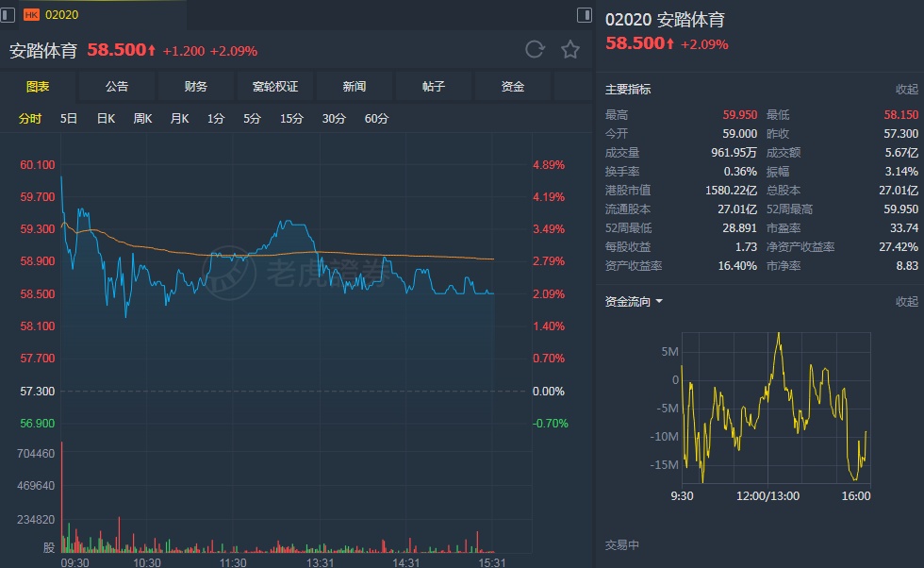This screenshot has width=924, height=568.
Task: Open the 财务 tab
Action: [x=196, y=87]
